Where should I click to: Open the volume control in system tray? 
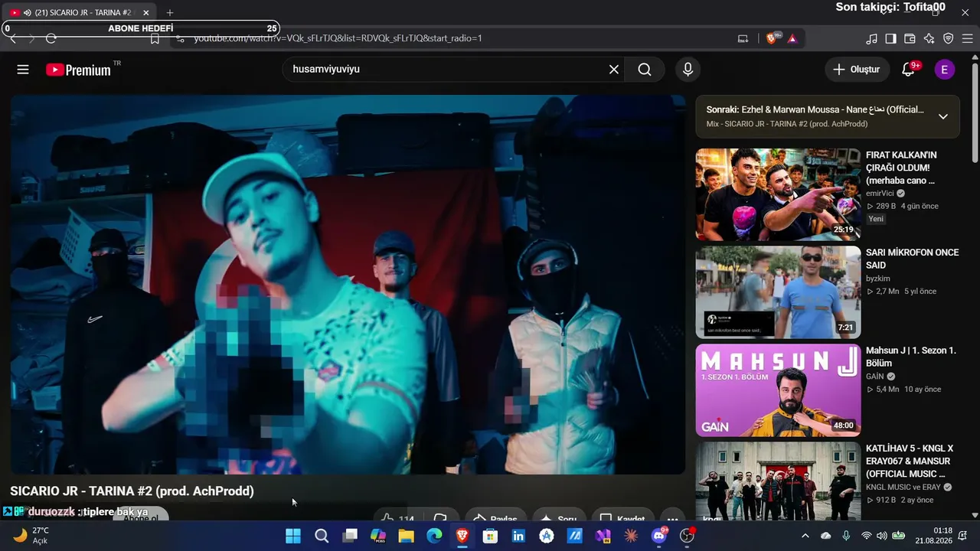[x=881, y=536]
